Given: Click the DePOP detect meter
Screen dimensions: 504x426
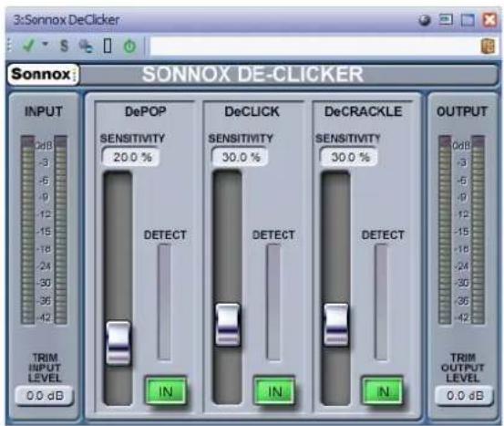Looking at the screenshot, I should [164, 302].
